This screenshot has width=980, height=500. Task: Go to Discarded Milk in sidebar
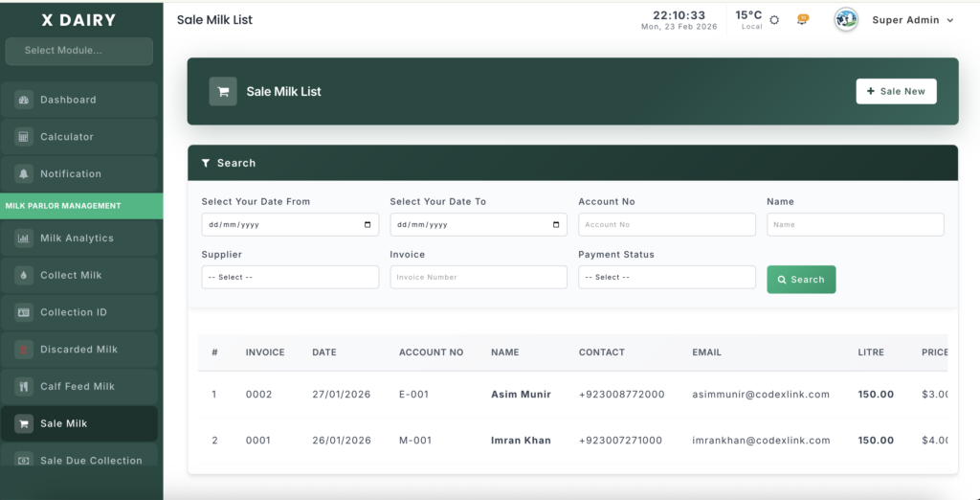click(x=78, y=350)
